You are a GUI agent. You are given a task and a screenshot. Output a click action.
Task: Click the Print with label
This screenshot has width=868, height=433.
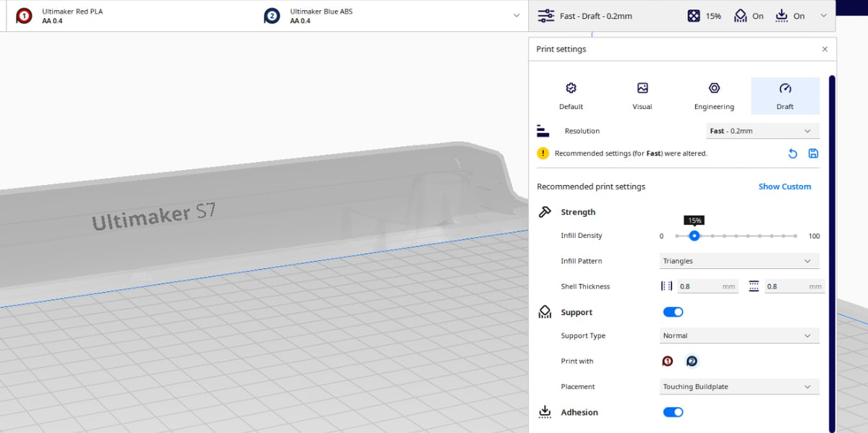click(577, 361)
